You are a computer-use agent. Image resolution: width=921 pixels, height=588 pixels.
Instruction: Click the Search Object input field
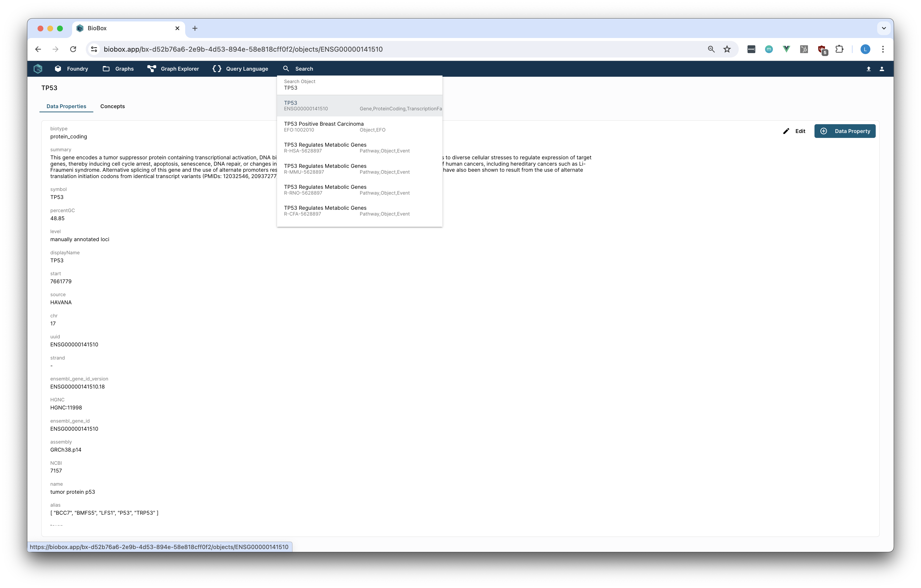click(359, 87)
